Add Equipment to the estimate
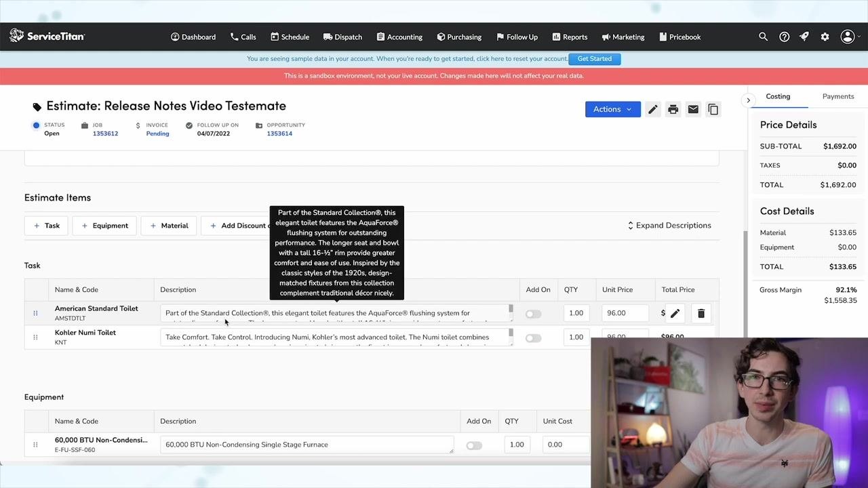The width and height of the screenshot is (868, 488). click(x=104, y=226)
